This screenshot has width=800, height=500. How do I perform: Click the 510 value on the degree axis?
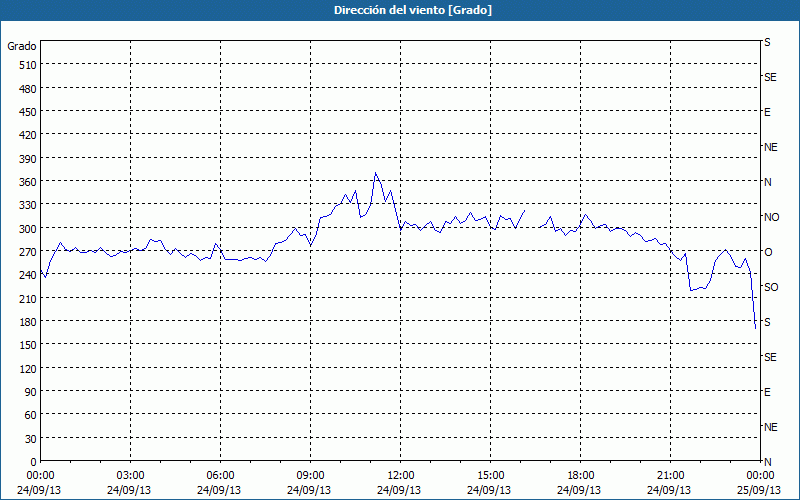click(29, 65)
